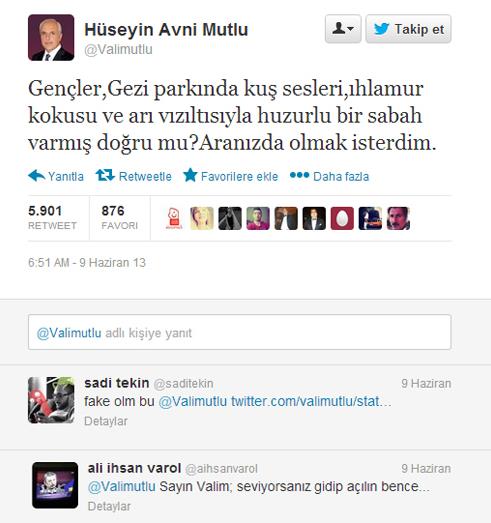491x523 pixels.
Task: Click the reply arrow icon labeled Yanıtla
Action: (37, 175)
